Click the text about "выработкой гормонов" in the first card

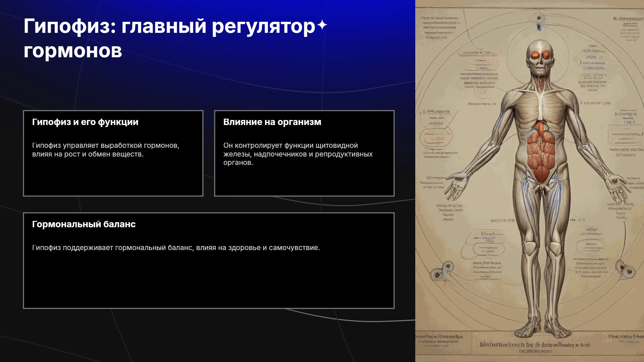click(106, 150)
